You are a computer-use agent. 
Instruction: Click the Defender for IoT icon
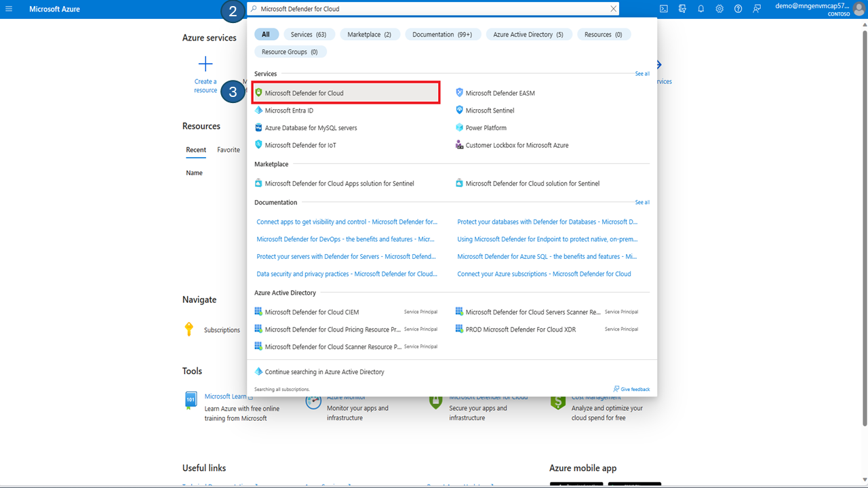pos(258,145)
